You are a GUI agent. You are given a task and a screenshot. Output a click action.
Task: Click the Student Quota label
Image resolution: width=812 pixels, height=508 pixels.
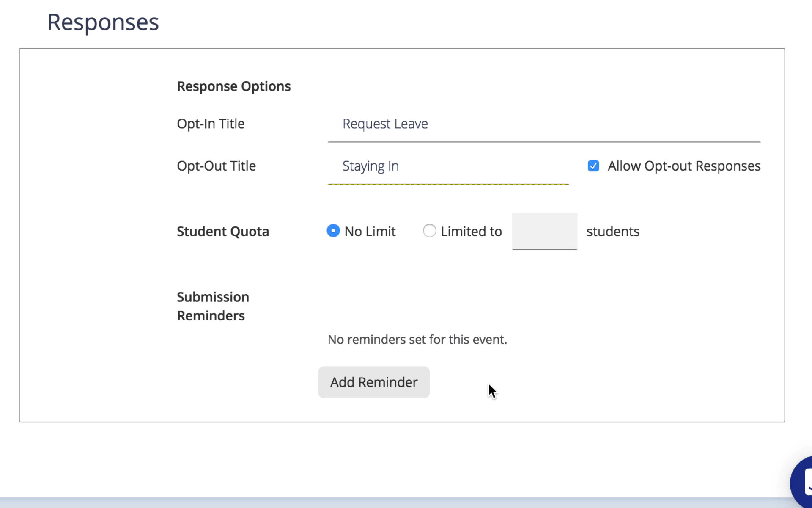223,232
